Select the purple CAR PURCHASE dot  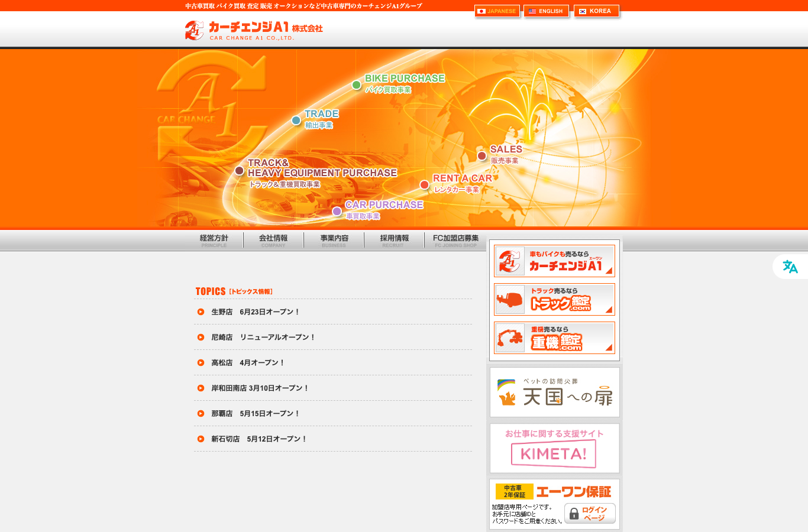tap(337, 212)
